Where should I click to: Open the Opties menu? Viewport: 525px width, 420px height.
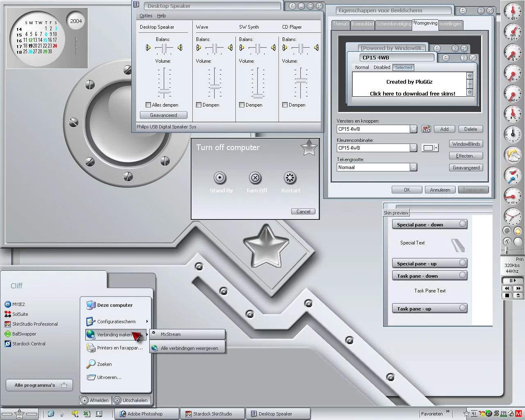(146, 16)
